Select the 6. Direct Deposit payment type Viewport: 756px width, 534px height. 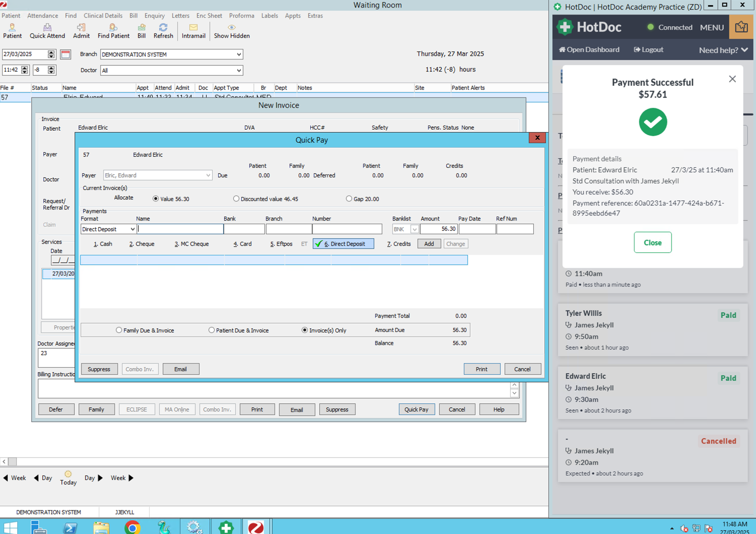pyautogui.click(x=343, y=244)
